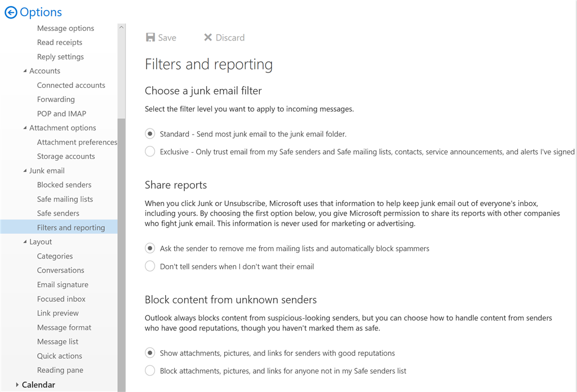The image size is (577, 392).
Task: Open Reading pane settings
Action: click(x=60, y=370)
